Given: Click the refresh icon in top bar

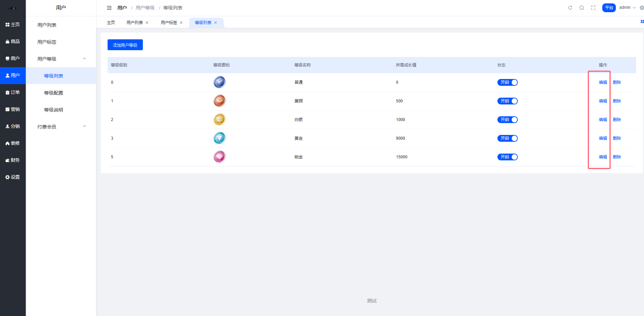Looking at the screenshot, I should [570, 8].
